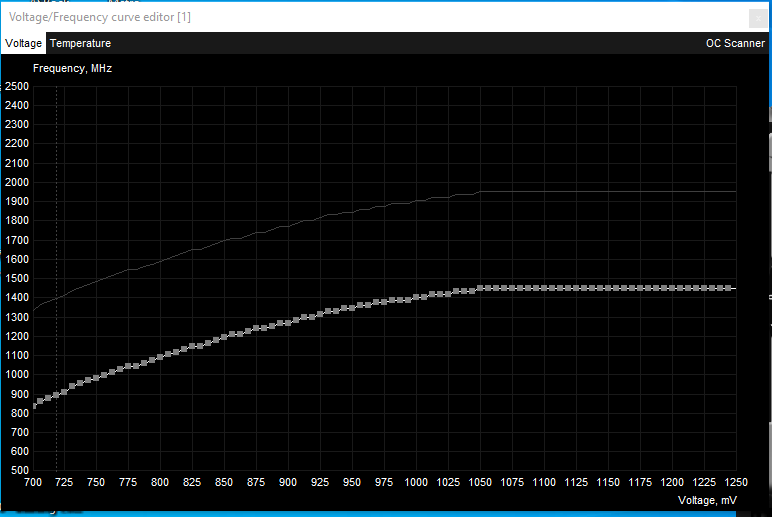This screenshot has width=772, height=517.
Task: Close the curve editor window
Action: click(x=758, y=18)
